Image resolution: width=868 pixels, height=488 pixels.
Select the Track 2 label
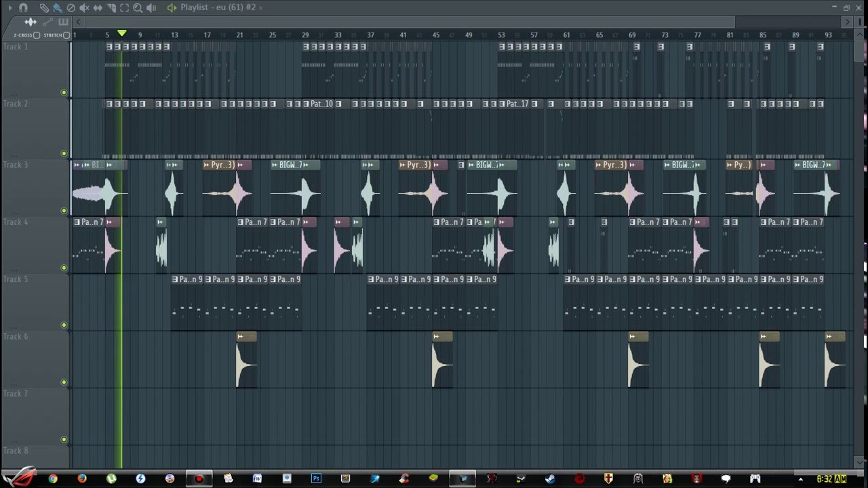click(x=16, y=104)
